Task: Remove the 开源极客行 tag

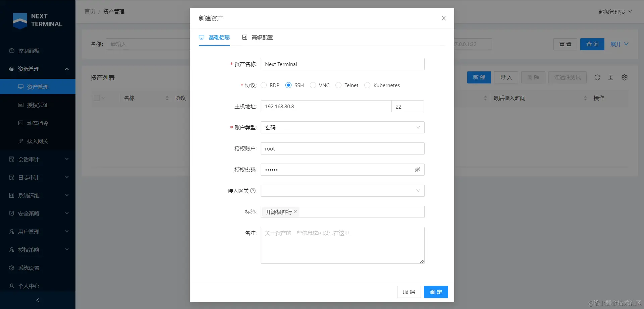Action: (x=296, y=212)
